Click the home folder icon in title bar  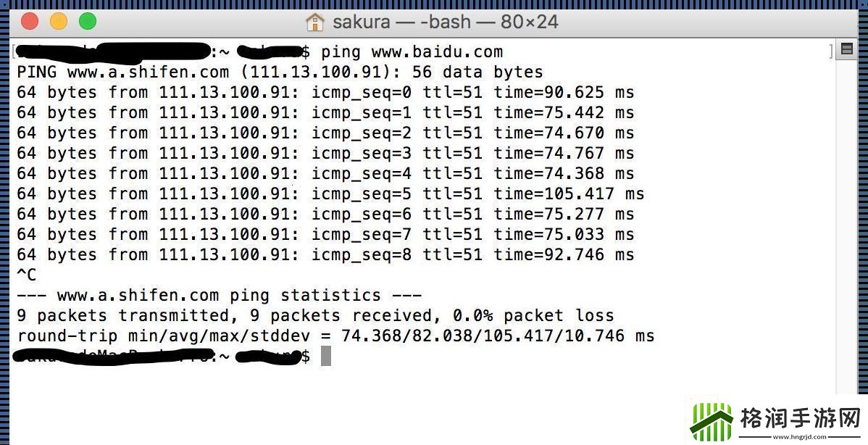[315, 22]
